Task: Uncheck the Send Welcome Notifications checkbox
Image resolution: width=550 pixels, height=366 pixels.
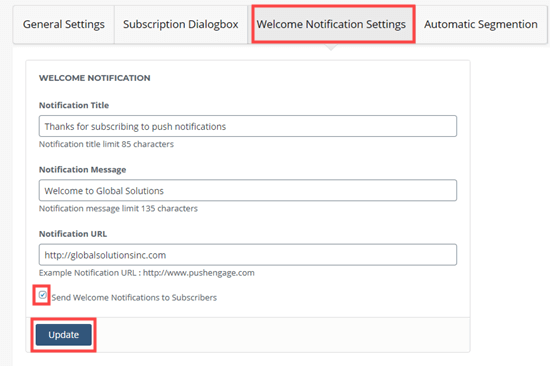Action: [42, 295]
